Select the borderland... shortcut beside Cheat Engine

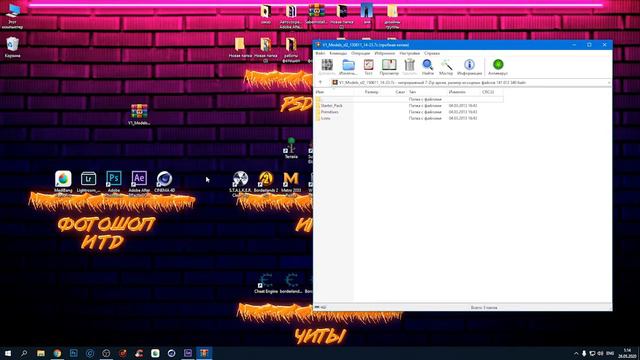tap(291, 284)
